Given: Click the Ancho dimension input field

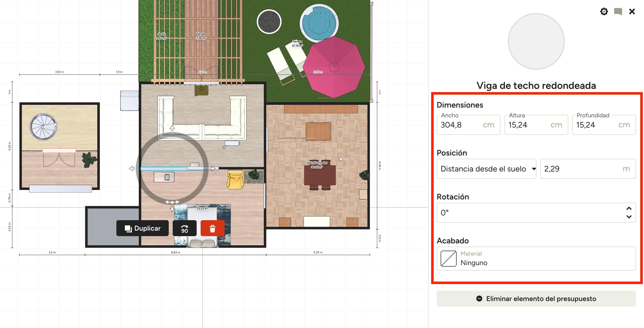Looking at the screenshot, I should pyautogui.click(x=460, y=125).
